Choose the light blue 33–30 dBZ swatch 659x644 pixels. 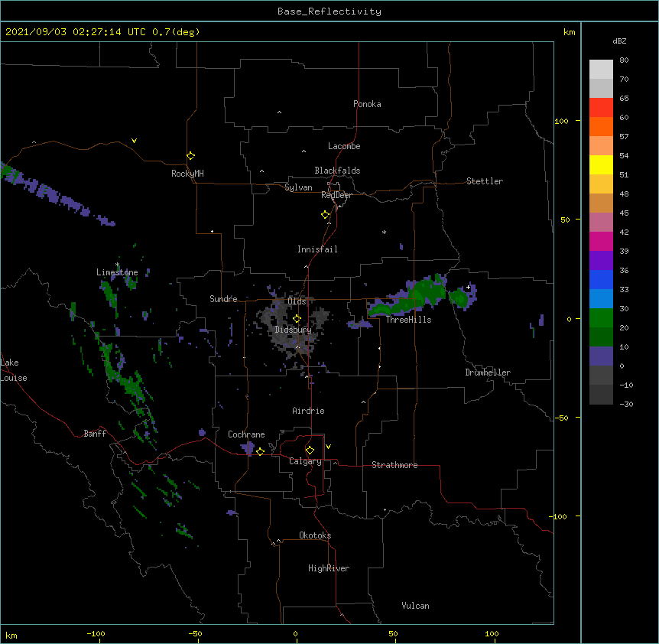tap(601, 298)
